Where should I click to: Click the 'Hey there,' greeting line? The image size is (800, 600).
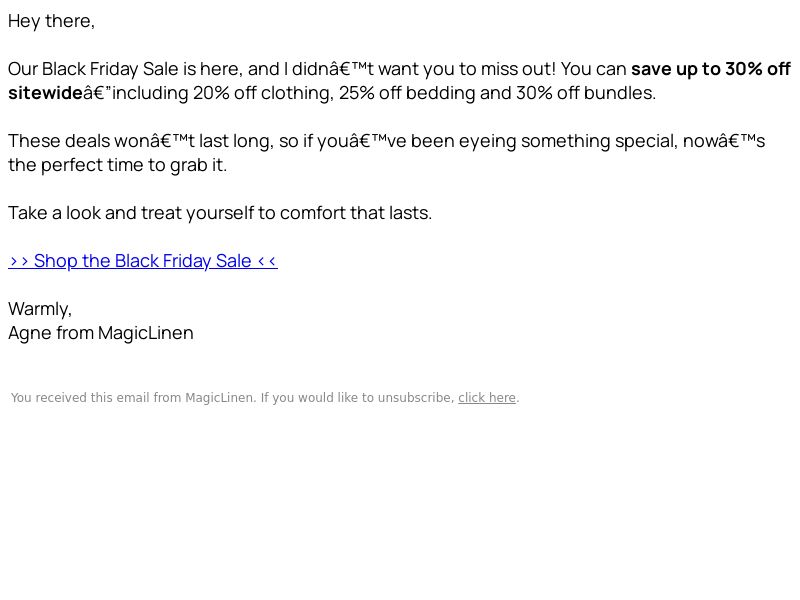(x=52, y=21)
